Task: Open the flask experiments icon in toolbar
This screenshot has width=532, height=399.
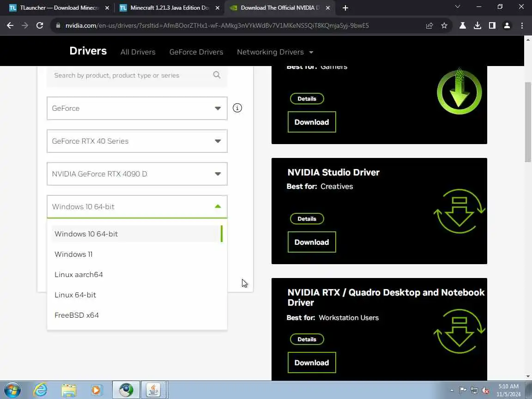Action: pyautogui.click(x=462, y=25)
